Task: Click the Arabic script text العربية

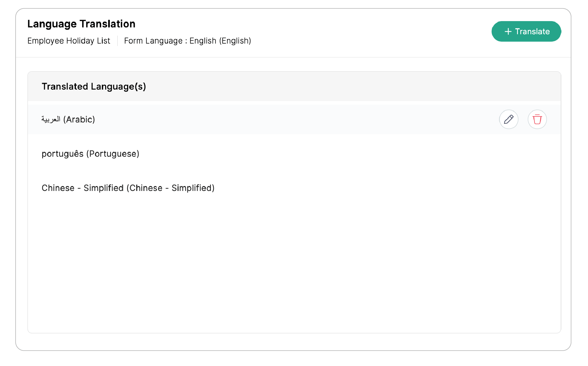Action: [x=51, y=119]
